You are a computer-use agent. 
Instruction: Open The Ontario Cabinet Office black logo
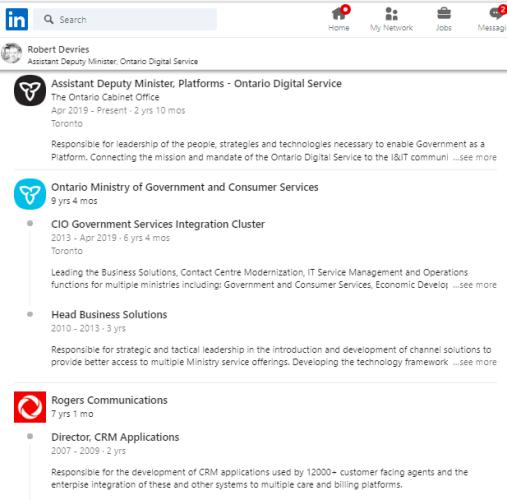click(x=30, y=90)
